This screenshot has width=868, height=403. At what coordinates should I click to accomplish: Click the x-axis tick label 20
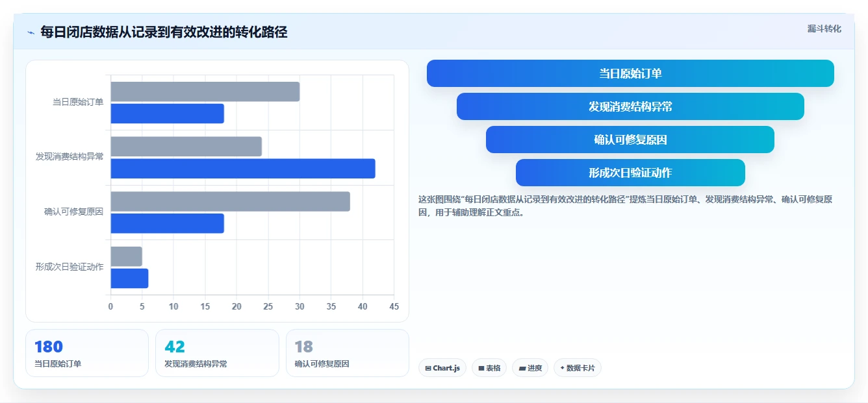pyautogui.click(x=236, y=306)
